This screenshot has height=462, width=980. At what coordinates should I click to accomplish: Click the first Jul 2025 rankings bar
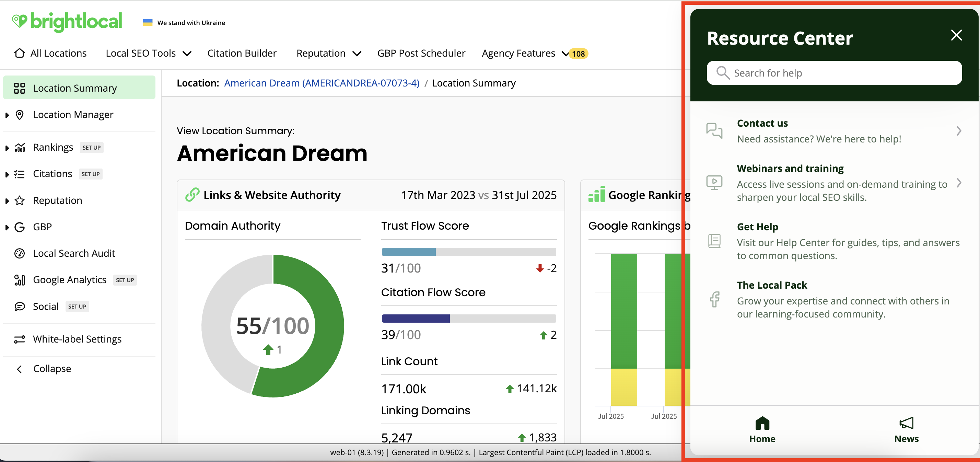(624, 330)
